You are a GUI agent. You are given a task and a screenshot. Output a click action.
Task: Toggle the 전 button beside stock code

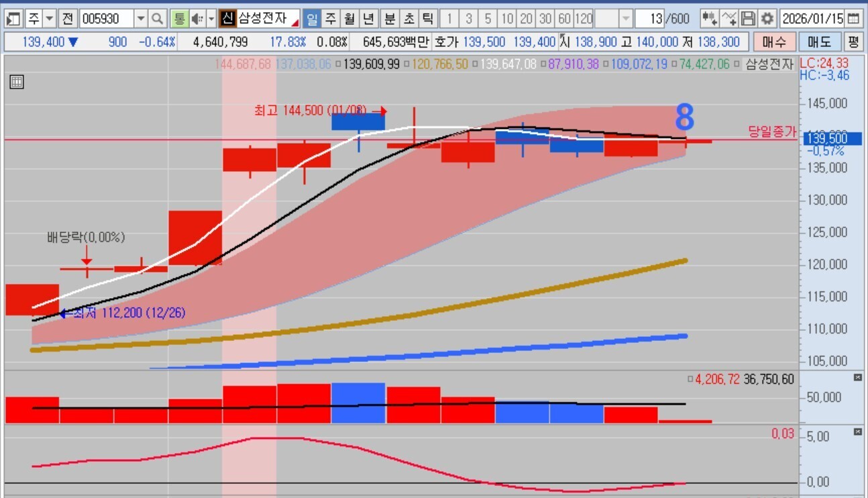click(67, 18)
